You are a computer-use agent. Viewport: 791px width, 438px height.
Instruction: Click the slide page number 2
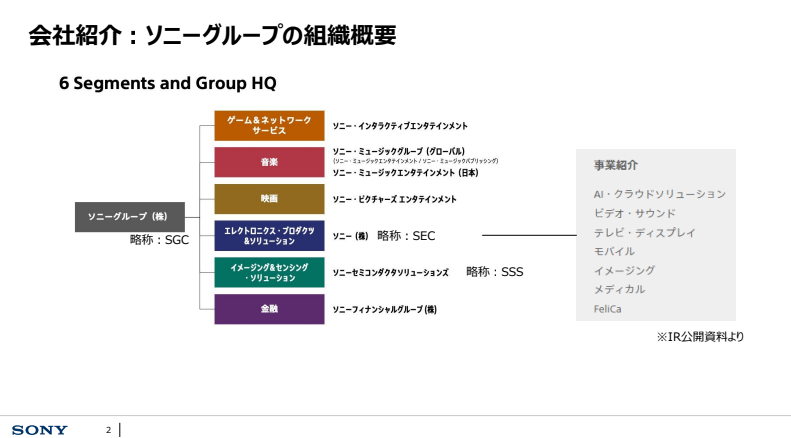click(x=108, y=430)
